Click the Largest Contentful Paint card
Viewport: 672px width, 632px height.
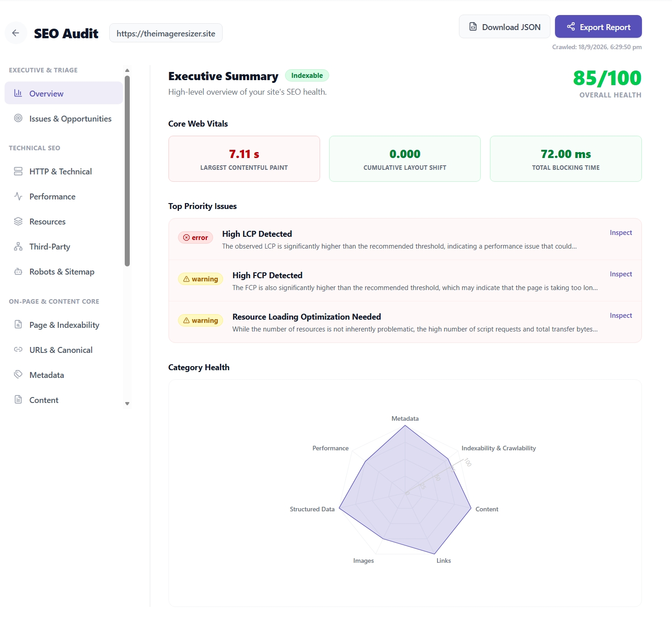244,159
